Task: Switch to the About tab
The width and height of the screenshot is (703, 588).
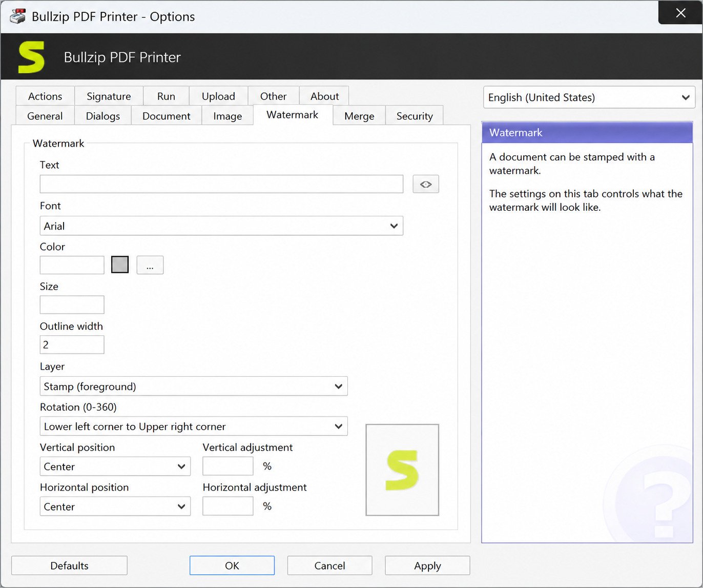Action: click(x=324, y=96)
